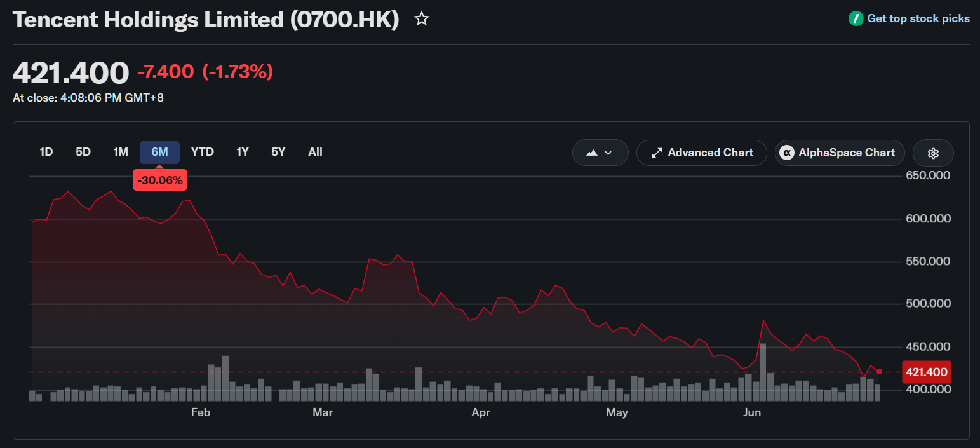980x448 pixels.
Task: Click the Tencent Holdings Limited title
Action: point(206,20)
